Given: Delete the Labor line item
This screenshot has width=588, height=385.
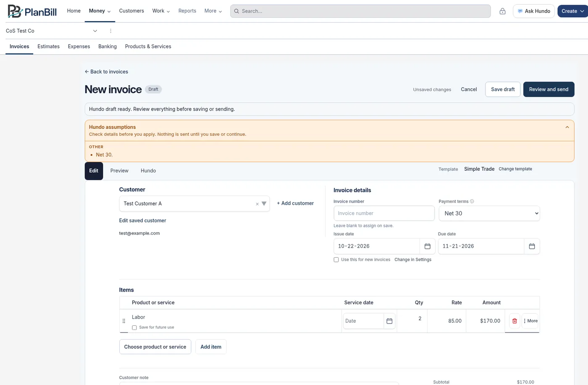Looking at the screenshot, I should 514,321.
